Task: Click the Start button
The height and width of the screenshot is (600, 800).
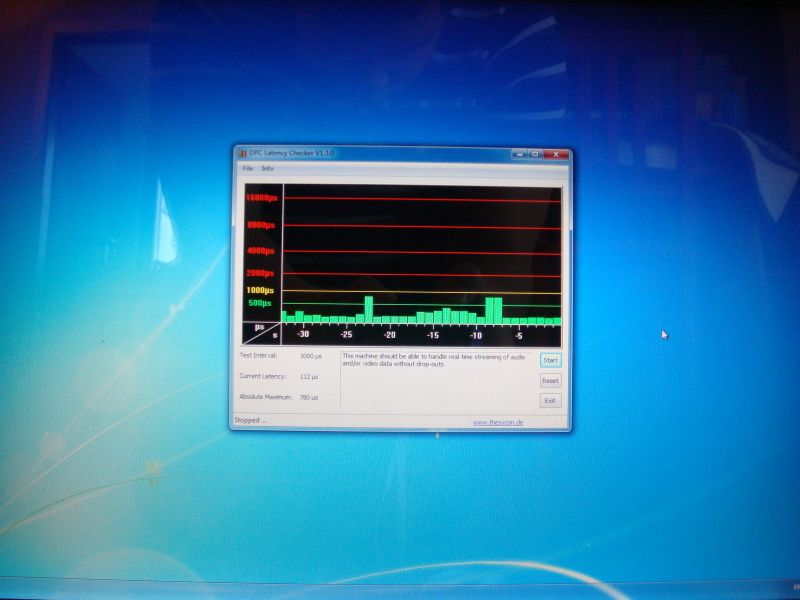Action: point(550,360)
